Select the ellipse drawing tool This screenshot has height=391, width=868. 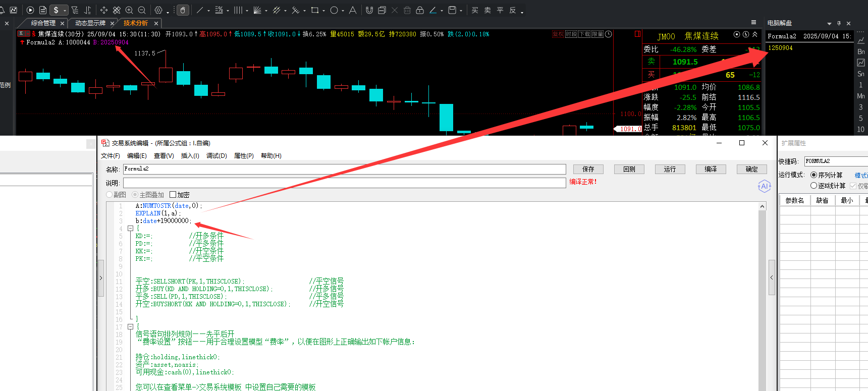tap(334, 10)
